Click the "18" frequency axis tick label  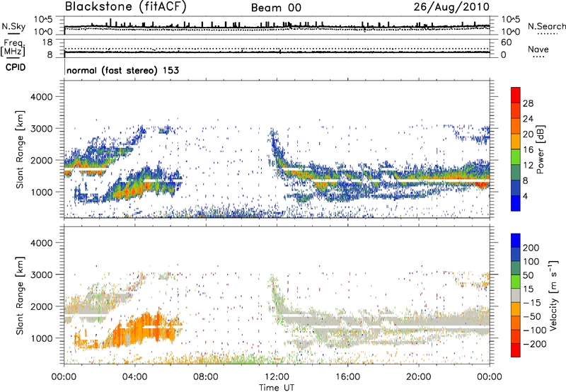[47, 42]
